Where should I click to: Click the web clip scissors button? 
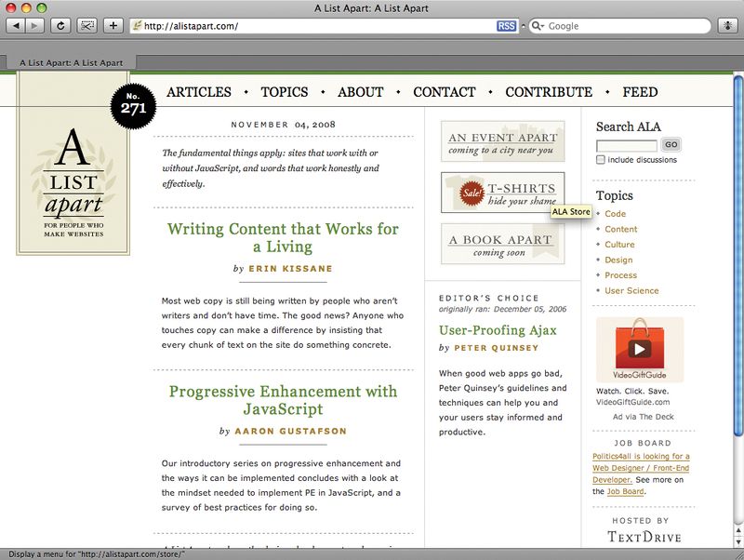[87, 26]
